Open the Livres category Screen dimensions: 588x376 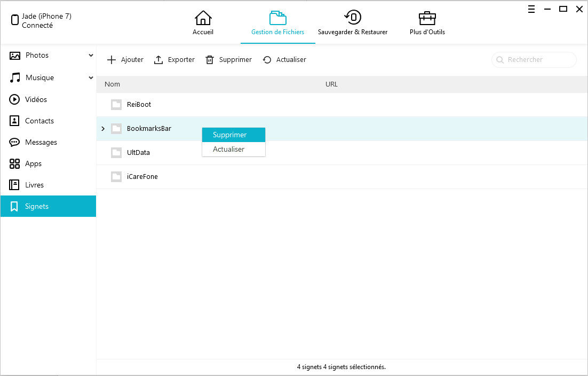click(48, 185)
